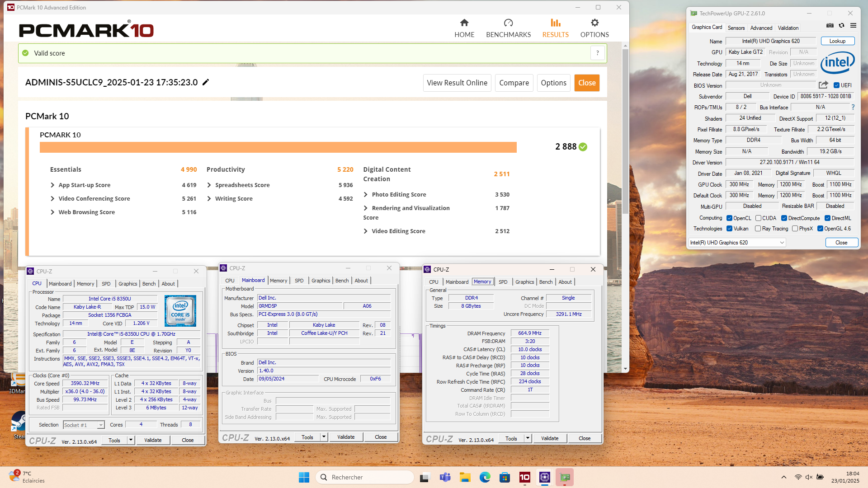Open PCMark OPTIONS gear

[594, 28]
